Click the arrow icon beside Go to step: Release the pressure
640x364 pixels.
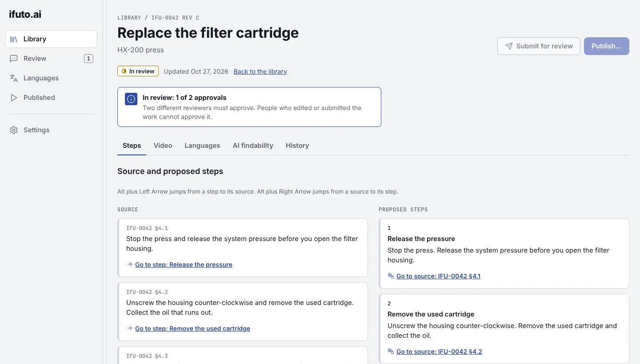130,264
